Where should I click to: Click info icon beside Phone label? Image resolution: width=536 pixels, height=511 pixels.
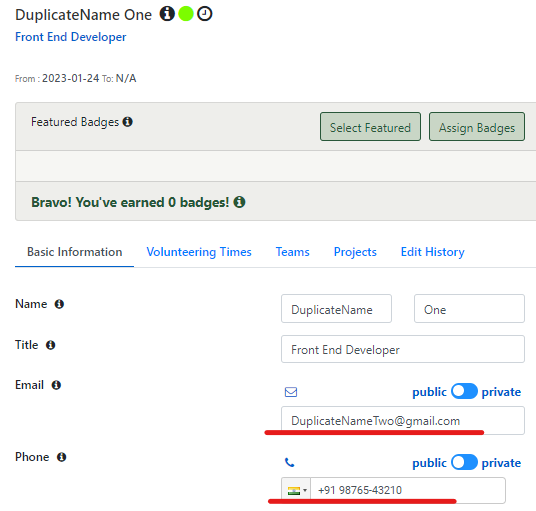[62, 457]
